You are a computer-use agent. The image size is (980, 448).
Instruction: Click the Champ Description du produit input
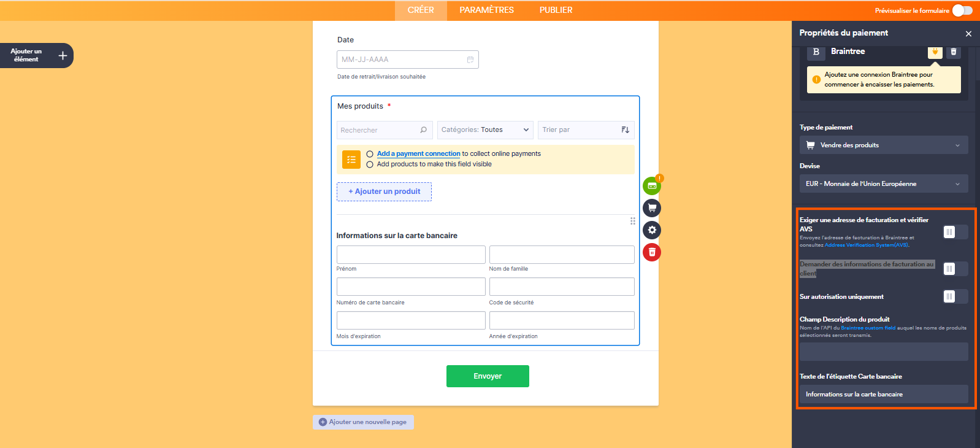(883, 352)
